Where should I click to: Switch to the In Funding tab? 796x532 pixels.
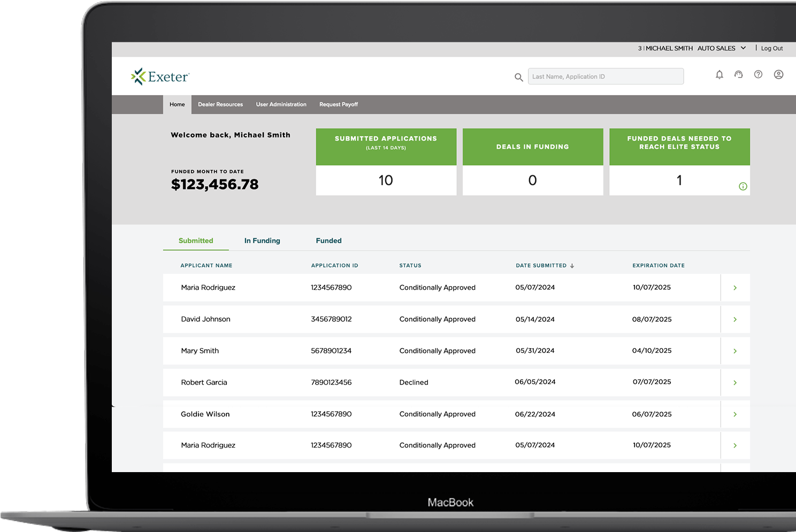262,241
